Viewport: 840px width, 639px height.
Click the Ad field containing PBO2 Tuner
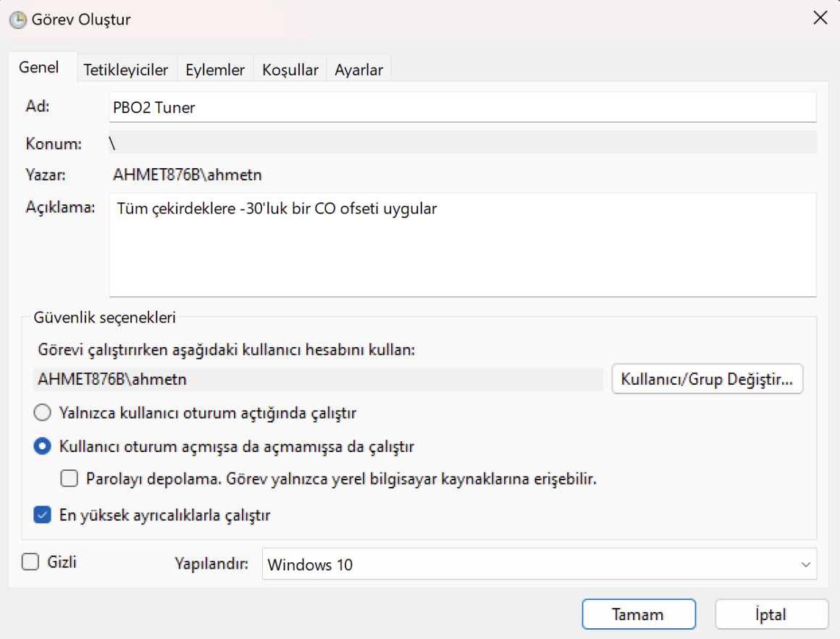pyautogui.click(x=462, y=107)
